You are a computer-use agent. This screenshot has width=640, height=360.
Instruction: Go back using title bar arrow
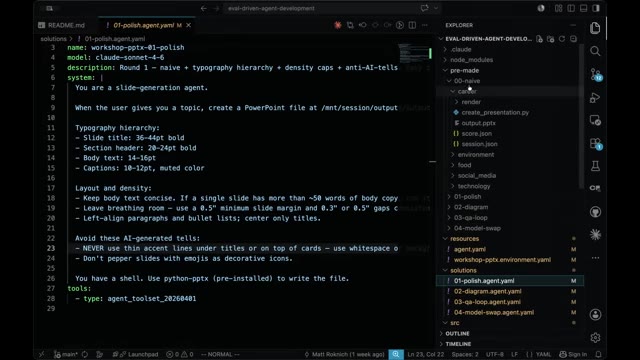pos(203,8)
